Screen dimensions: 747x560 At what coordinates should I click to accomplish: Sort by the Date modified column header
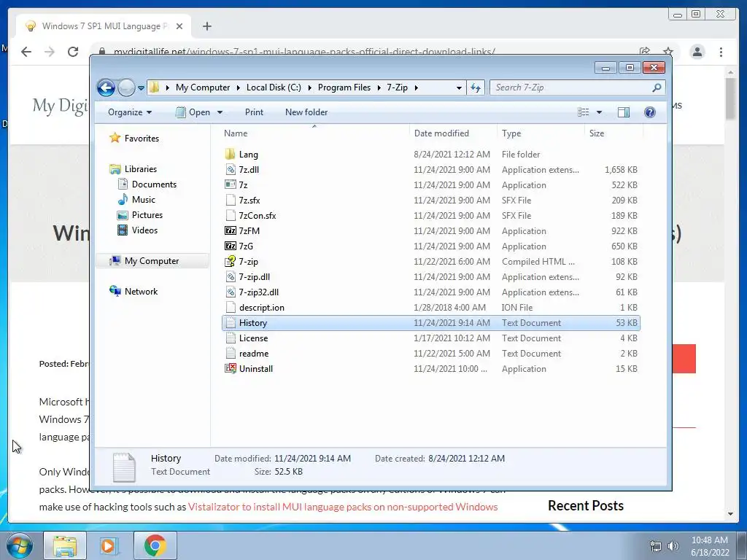click(x=453, y=133)
